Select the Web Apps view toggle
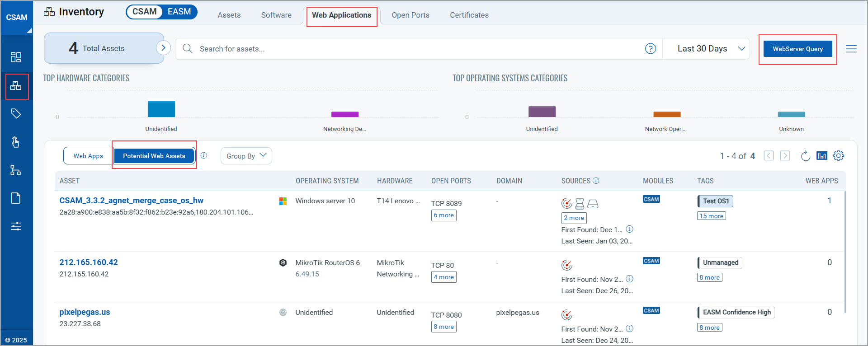 88,156
